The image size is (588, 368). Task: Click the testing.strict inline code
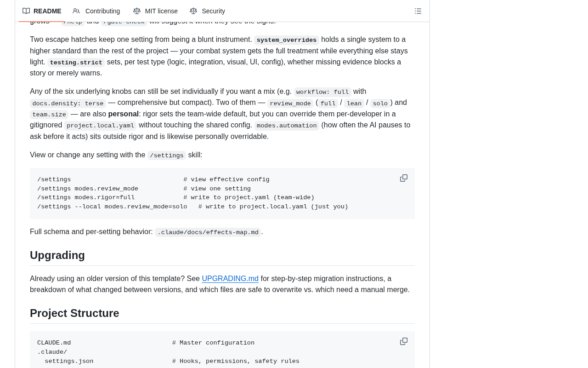click(76, 63)
